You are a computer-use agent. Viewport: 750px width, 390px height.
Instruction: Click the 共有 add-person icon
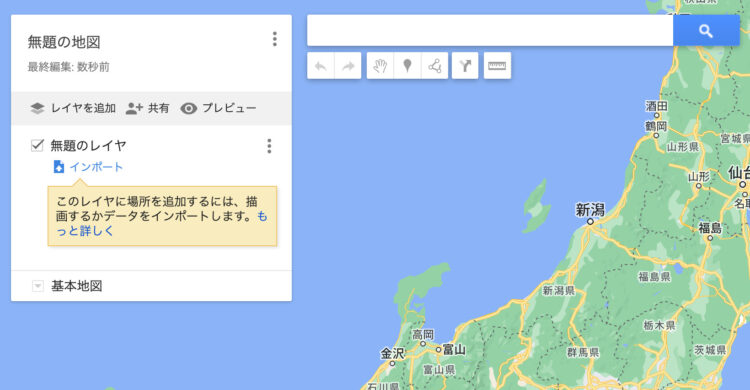tap(134, 108)
